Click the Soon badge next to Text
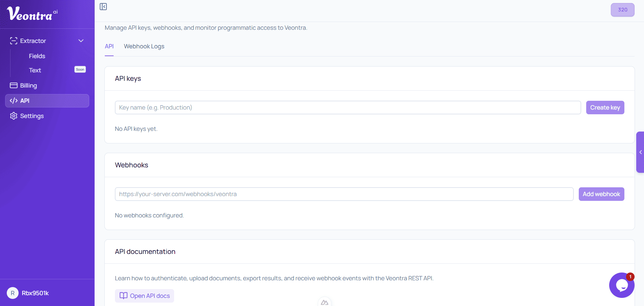 80,69
